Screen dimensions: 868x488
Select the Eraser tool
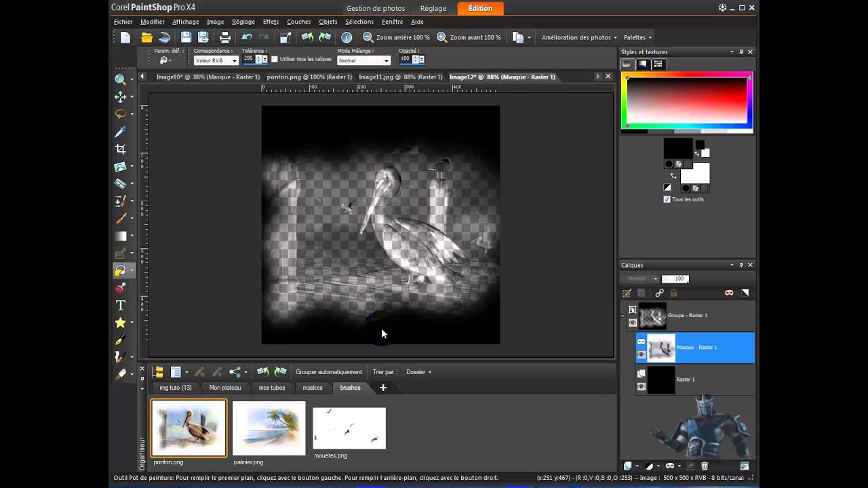(x=120, y=374)
